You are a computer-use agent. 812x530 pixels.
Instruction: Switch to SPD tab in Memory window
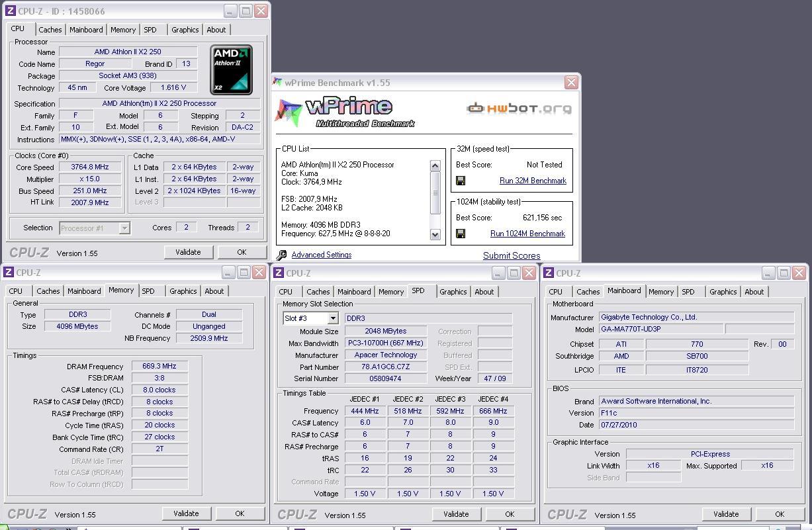[x=148, y=291]
